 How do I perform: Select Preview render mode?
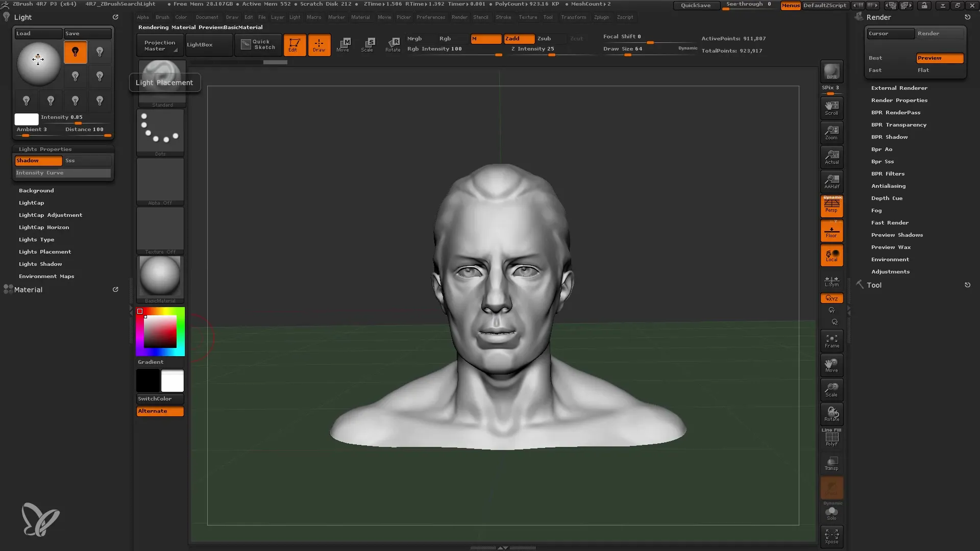coord(940,58)
